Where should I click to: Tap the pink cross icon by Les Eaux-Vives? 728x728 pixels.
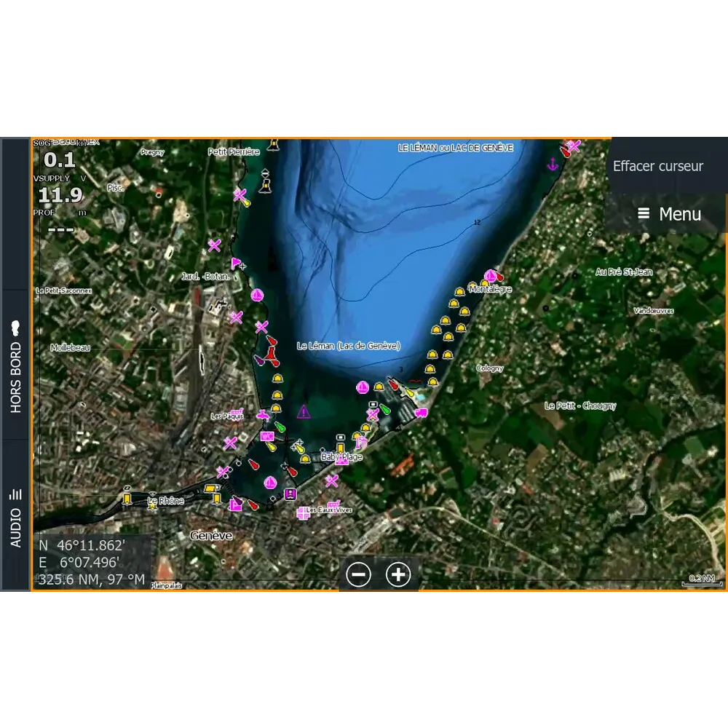click(303, 513)
